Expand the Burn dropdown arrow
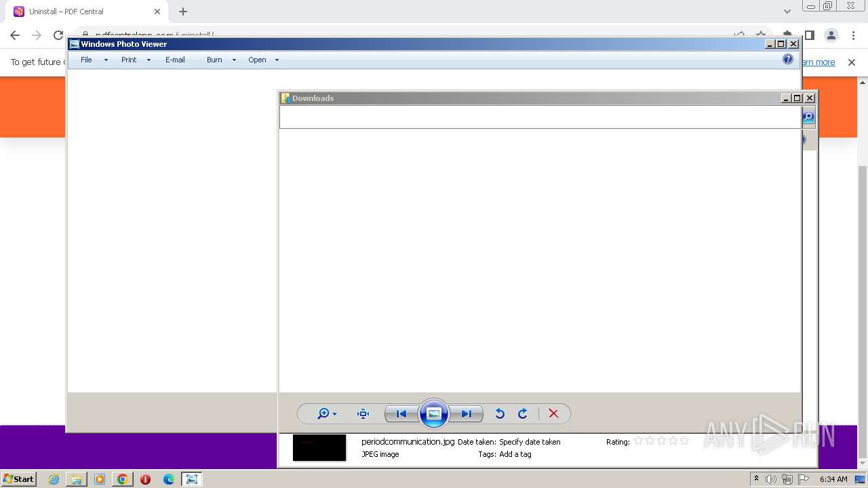Viewport: 868px width, 488px height. [x=234, y=60]
